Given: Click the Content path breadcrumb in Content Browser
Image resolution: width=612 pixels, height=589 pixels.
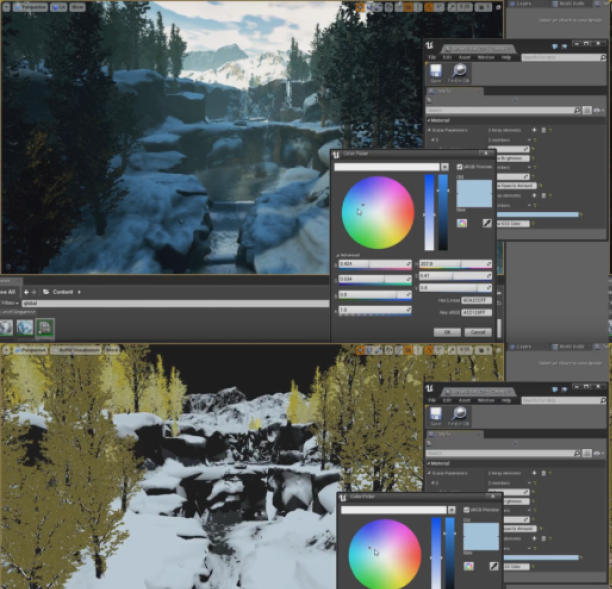Looking at the screenshot, I should pyautogui.click(x=63, y=292).
